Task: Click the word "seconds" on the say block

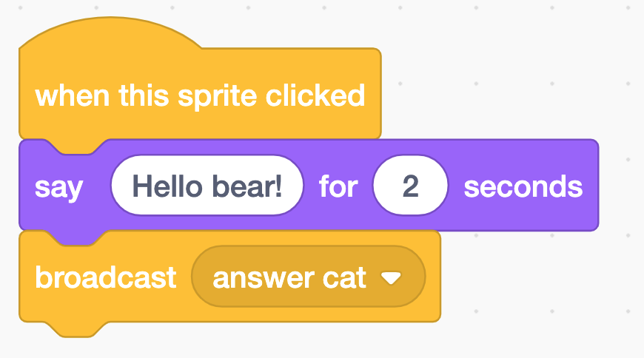Action: coord(523,186)
